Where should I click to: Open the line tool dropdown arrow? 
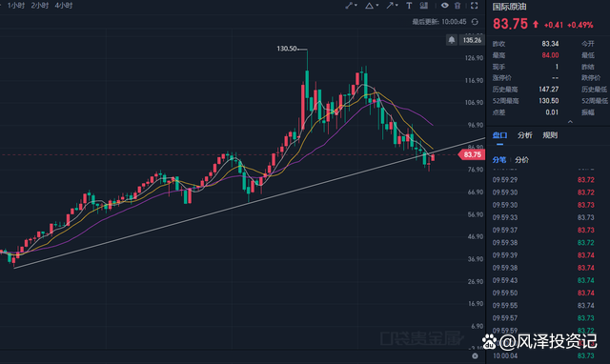coord(356,6)
